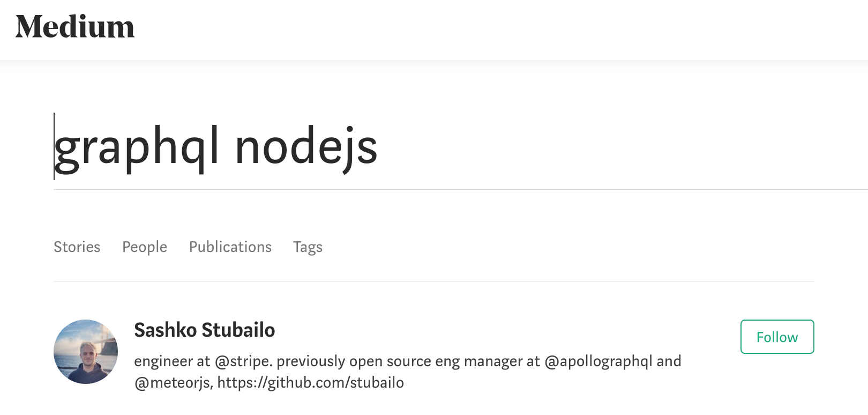Click the @apollographql mention in the bio

598,361
